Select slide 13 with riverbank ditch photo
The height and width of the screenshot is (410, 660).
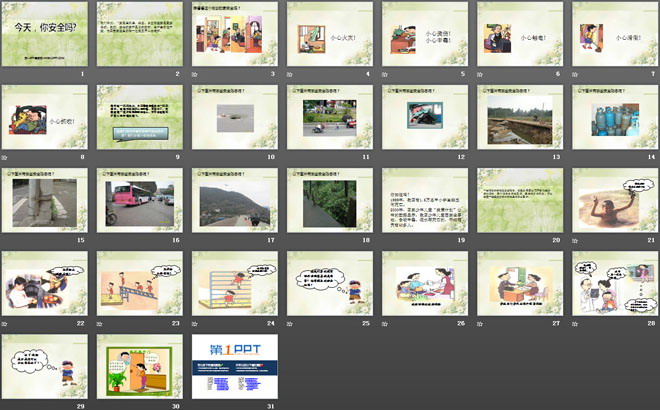(x=520, y=117)
